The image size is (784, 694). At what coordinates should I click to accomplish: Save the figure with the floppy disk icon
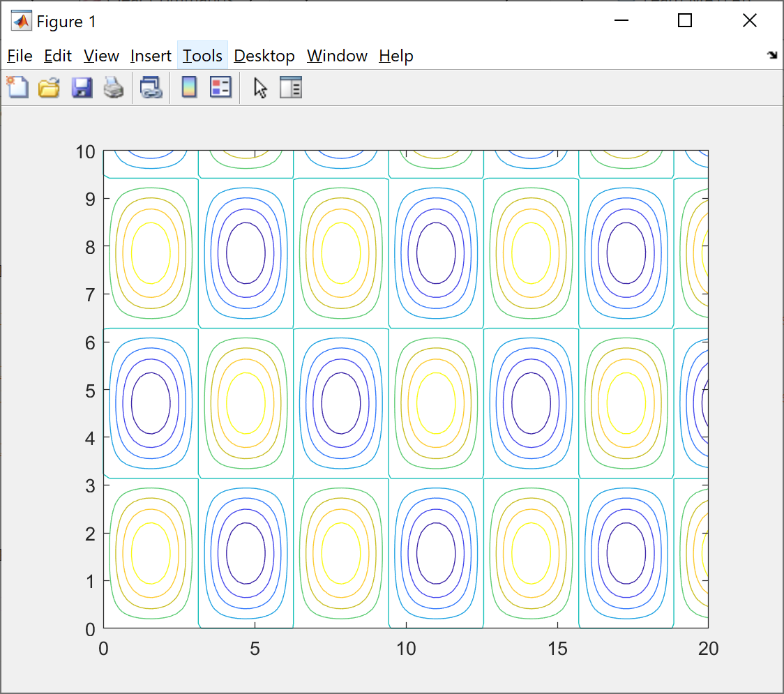pyautogui.click(x=82, y=88)
